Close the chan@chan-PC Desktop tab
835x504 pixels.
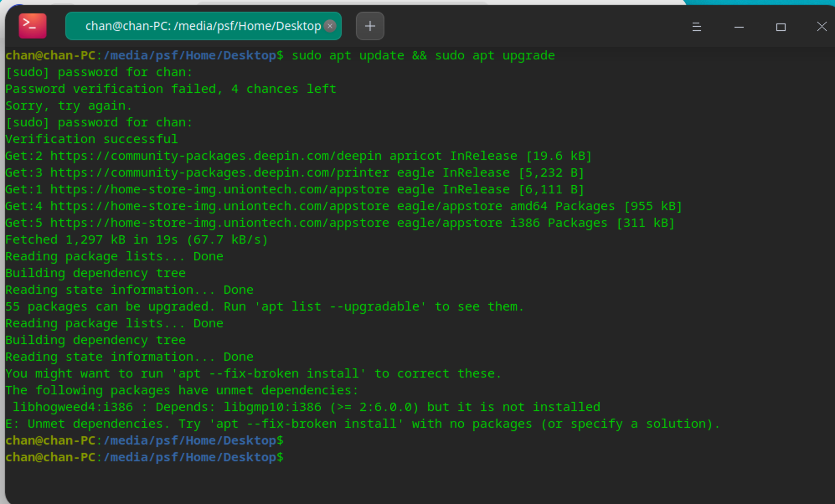[x=330, y=26]
